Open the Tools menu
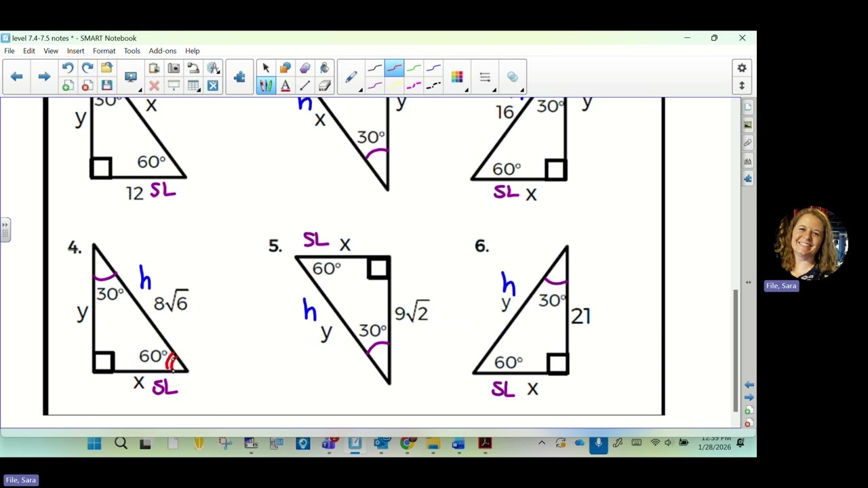This screenshot has height=488, width=868. click(132, 51)
